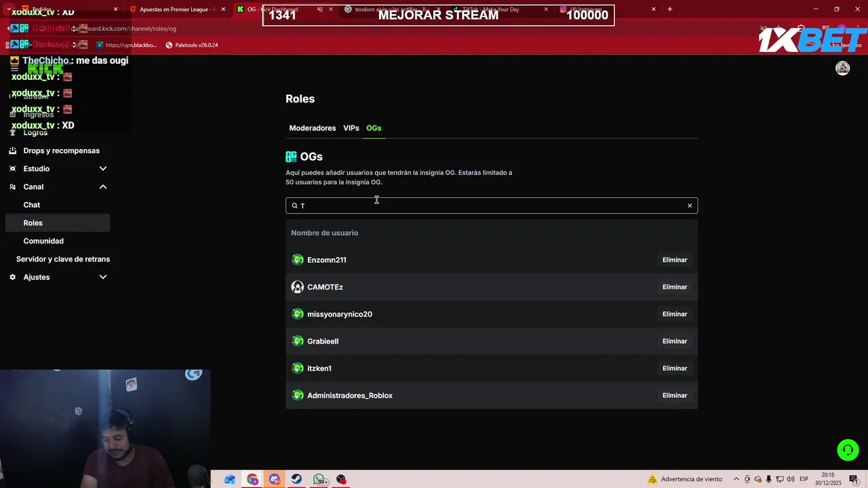Click the OG badge icon beside the OGs heading

tap(291, 157)
